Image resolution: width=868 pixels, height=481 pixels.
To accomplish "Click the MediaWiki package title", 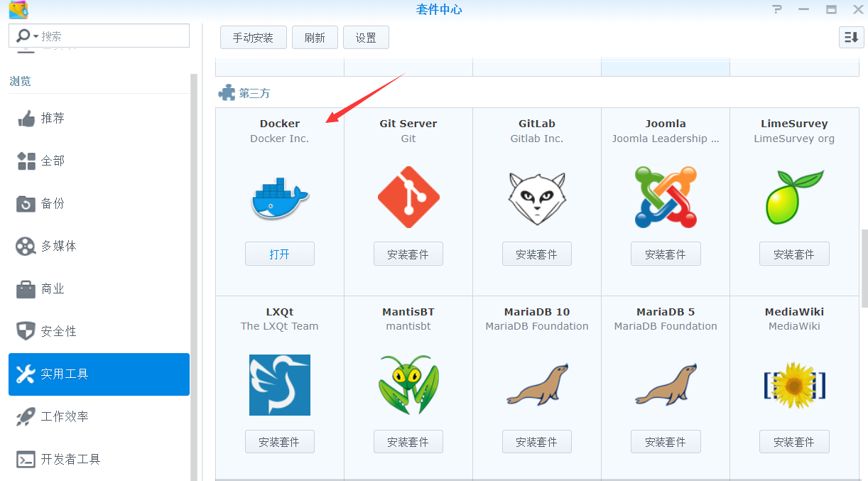I will [x=794, y=312].
